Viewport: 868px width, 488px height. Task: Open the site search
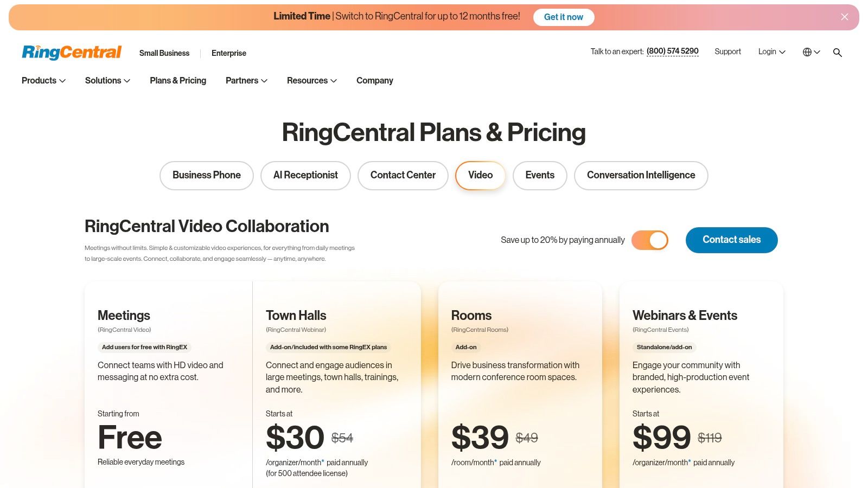click(x=837, y=52)
